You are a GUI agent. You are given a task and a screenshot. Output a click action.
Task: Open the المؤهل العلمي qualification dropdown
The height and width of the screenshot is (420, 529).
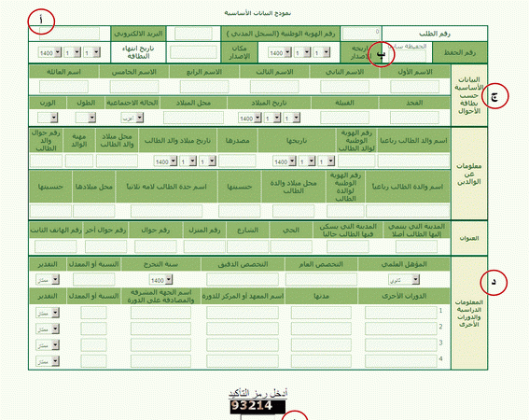(x=403, y=280)
